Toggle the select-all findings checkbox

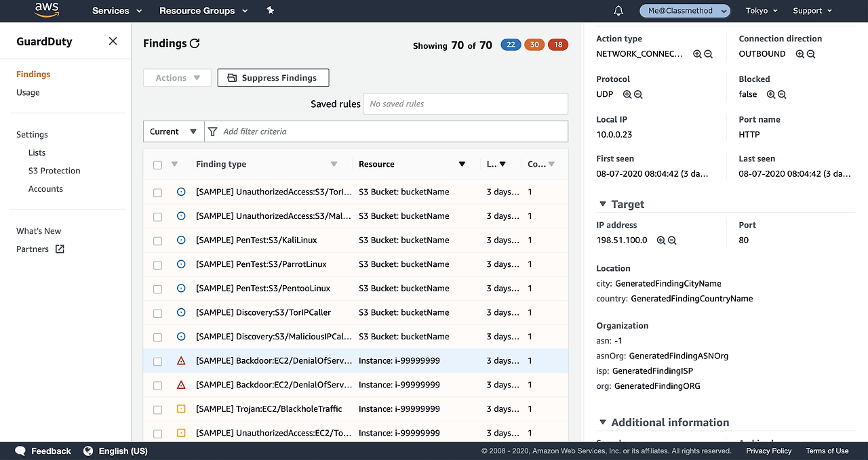click(x=158, y=165)
